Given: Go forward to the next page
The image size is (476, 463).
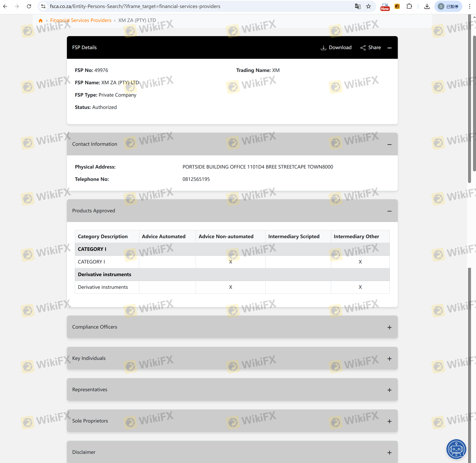Looking at the screenshot, I should pyautogui.click(x=17, y=6).
